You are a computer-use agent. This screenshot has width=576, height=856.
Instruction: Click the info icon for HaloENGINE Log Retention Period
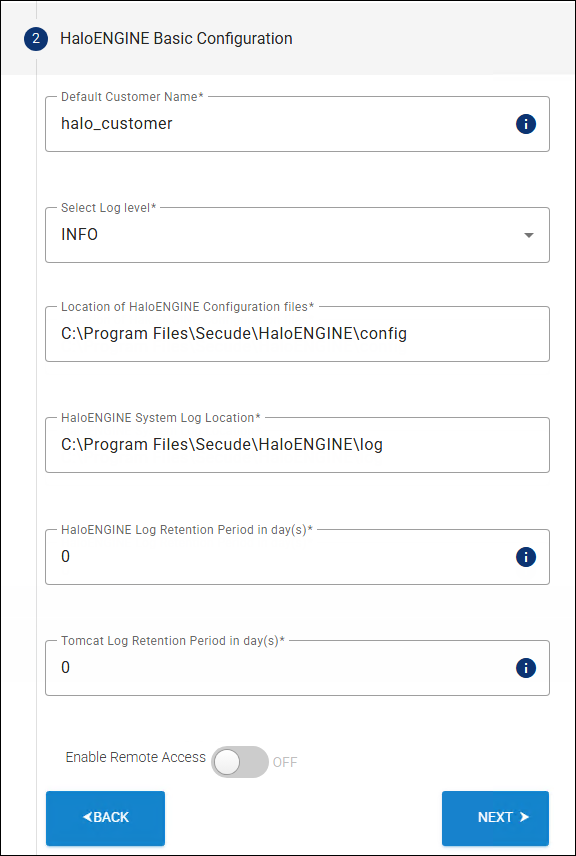pyautogui.click(x=525, y=556)
